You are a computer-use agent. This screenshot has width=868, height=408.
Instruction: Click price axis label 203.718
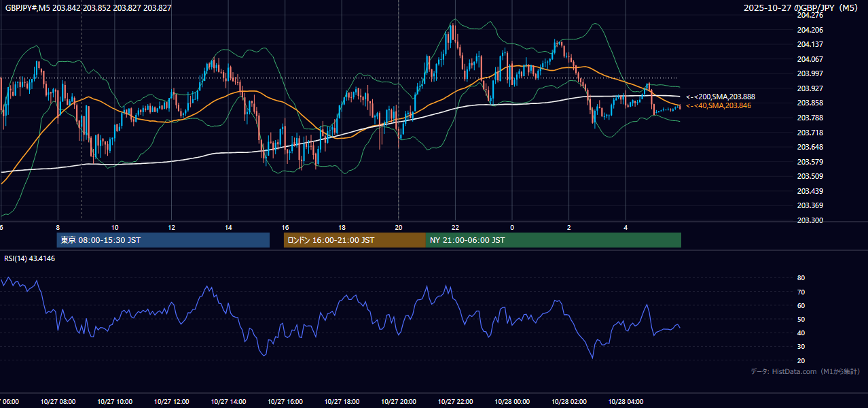pos(810,133)
